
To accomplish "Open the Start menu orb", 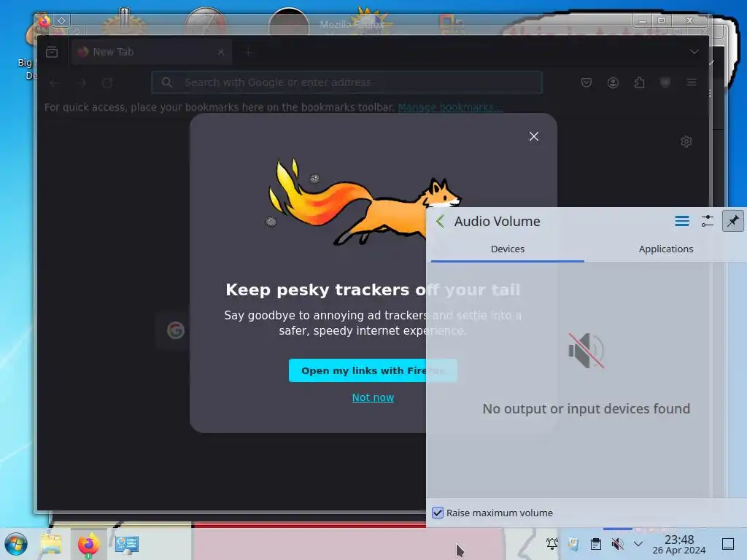I will [x=16, y=544].
